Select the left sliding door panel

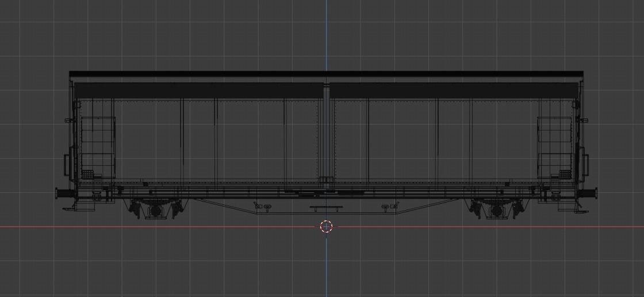[199, 132]
